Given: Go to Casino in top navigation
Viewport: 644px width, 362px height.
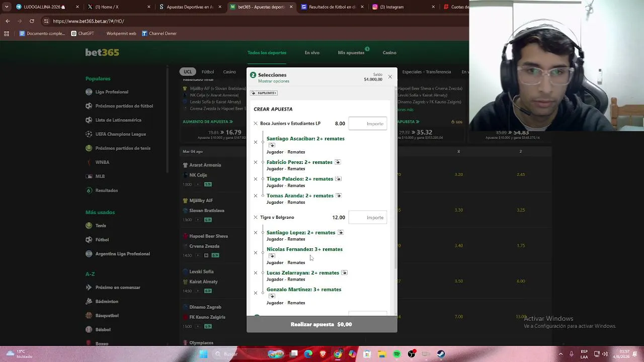Looking at the screenshot, I should 389,53.
